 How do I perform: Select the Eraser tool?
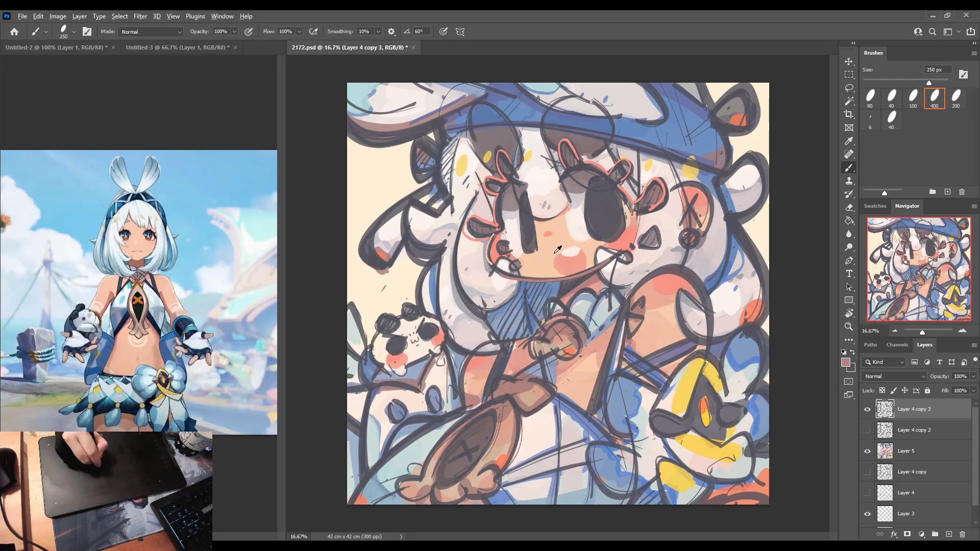click(849, 207)
